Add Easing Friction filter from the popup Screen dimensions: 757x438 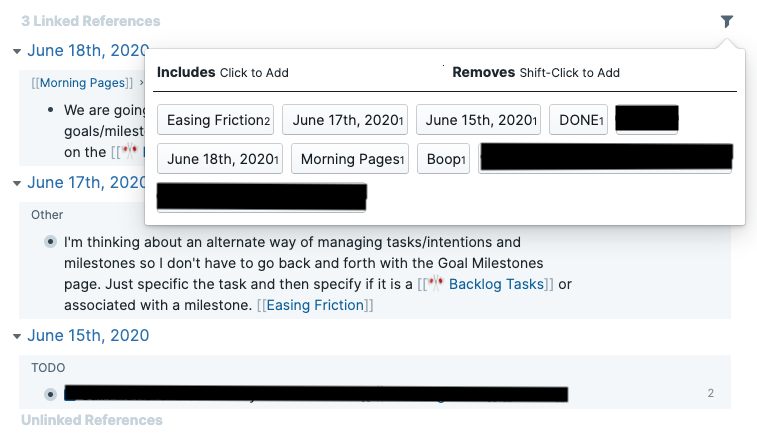(x=215, y=120)
